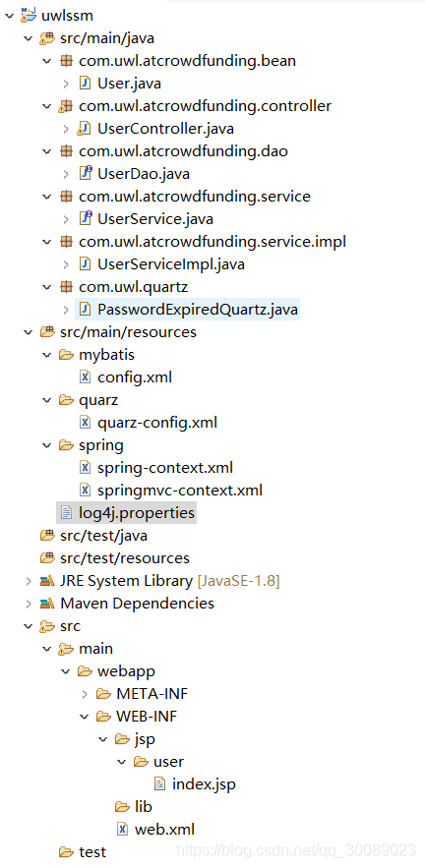Collapse the mybatis folder
425x868 pixels.
click(x=46, y=355)
